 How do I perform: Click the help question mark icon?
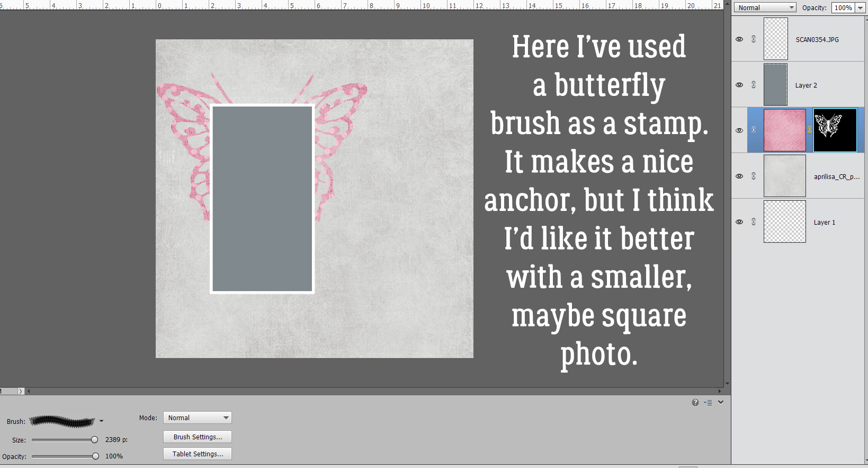pos(695,403)
